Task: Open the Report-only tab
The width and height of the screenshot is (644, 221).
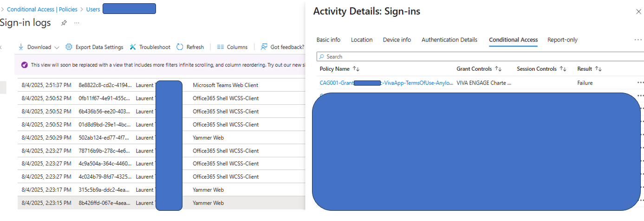Action: (x=562, y=40)
